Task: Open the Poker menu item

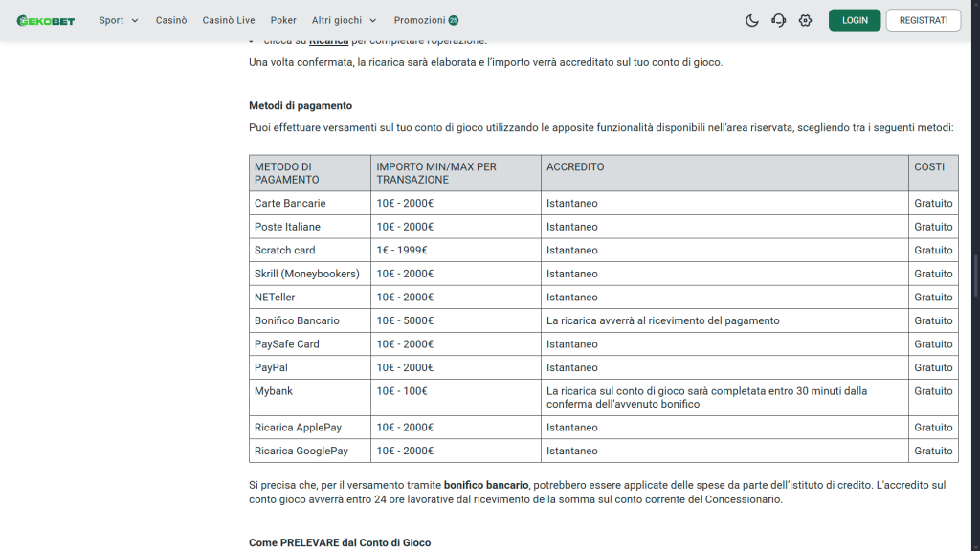Action: (283, 20)
